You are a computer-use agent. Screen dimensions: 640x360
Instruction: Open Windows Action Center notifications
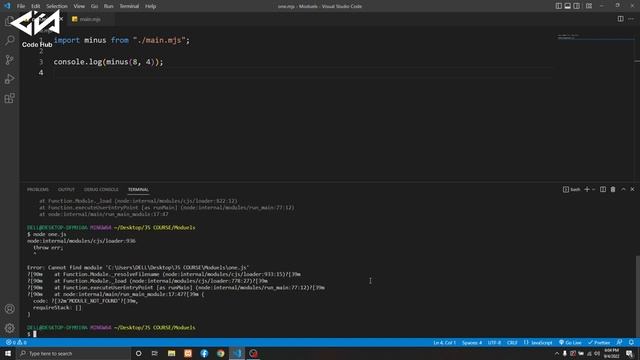tap(629, 353)
